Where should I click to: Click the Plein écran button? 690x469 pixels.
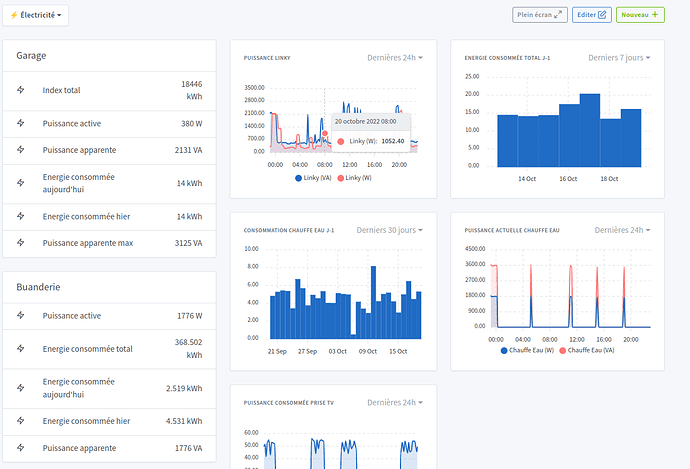click(540, 15)
